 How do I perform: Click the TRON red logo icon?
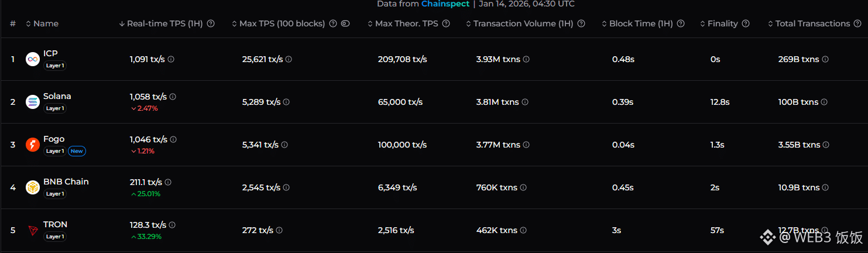[x=33, y=230]
